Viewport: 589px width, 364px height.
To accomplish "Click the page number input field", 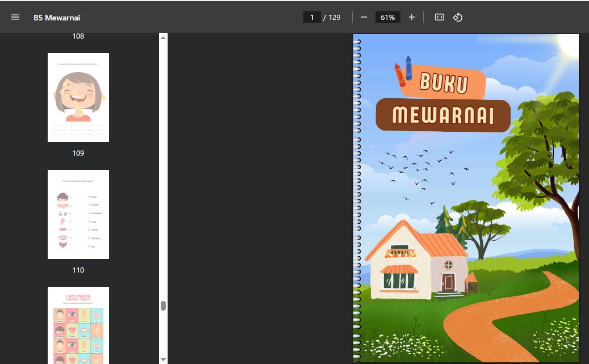I will pyautogui.click(x=312, y=17).
